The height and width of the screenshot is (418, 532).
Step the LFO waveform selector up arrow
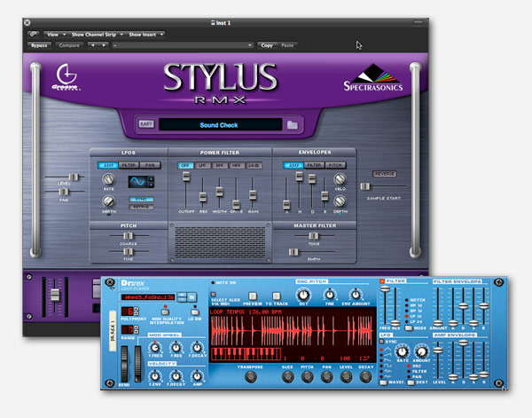[152, 178]
